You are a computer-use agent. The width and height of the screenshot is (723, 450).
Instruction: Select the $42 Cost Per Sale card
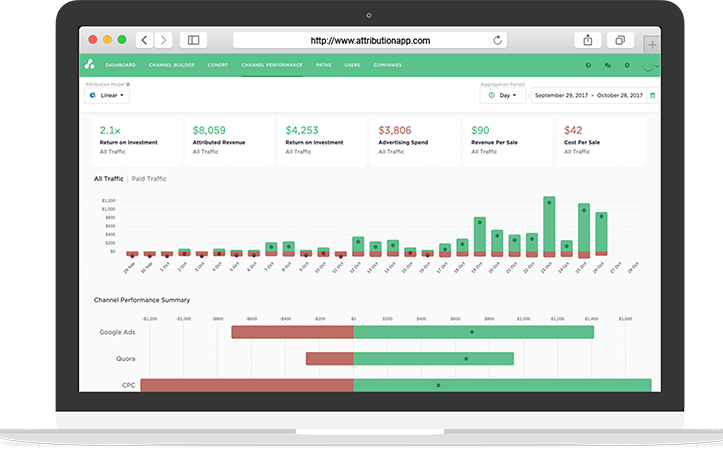tap(601, 141)
